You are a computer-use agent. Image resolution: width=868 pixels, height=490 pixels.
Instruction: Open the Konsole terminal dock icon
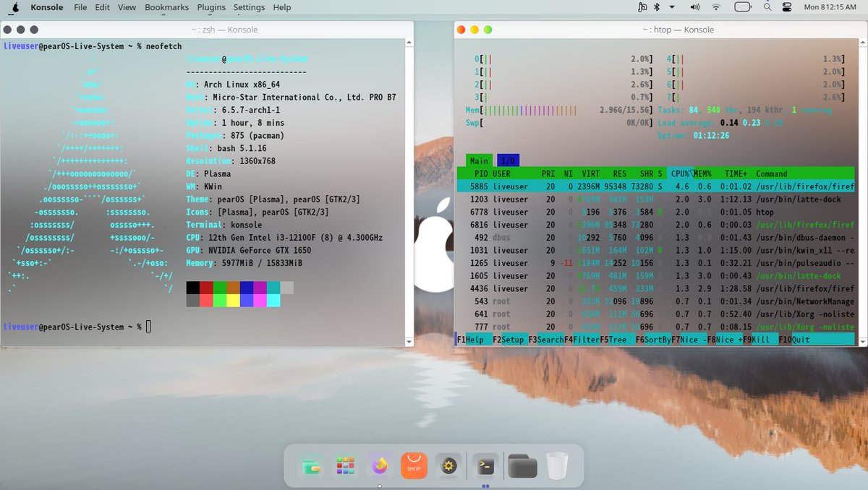click(485, 466)
